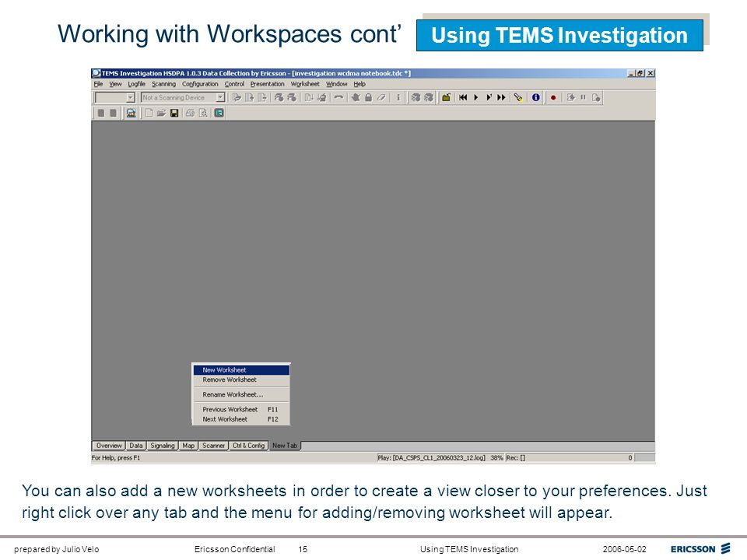Click the Play logfile name in status bar
The height and width of the screenshot is (560, 747).
431,458
